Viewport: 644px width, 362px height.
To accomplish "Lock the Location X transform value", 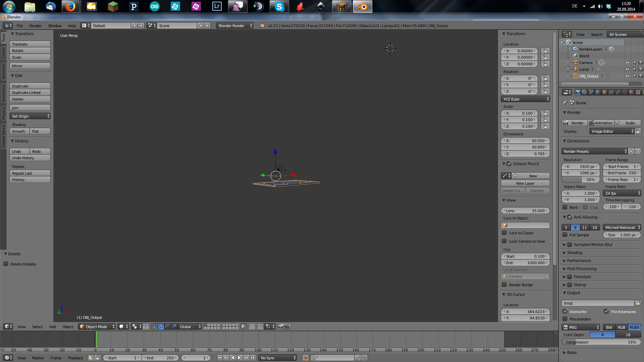I will click(545, 51).
